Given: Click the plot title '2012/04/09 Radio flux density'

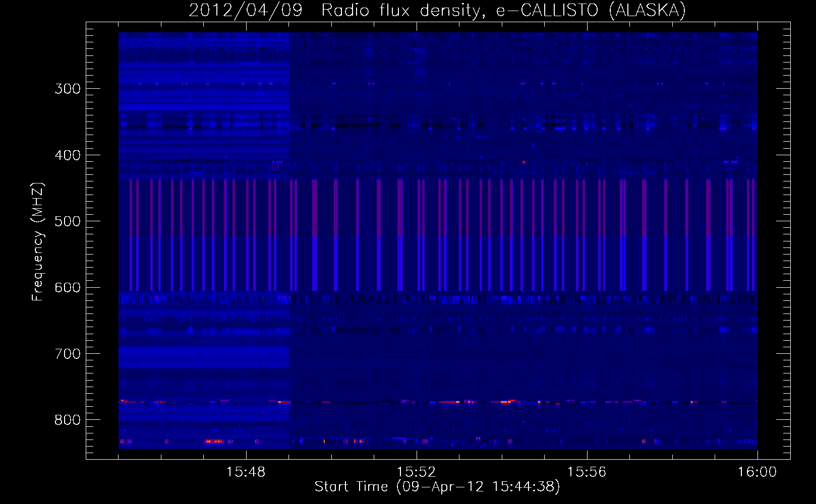Looking at the screenshot, I should point(335,10).
